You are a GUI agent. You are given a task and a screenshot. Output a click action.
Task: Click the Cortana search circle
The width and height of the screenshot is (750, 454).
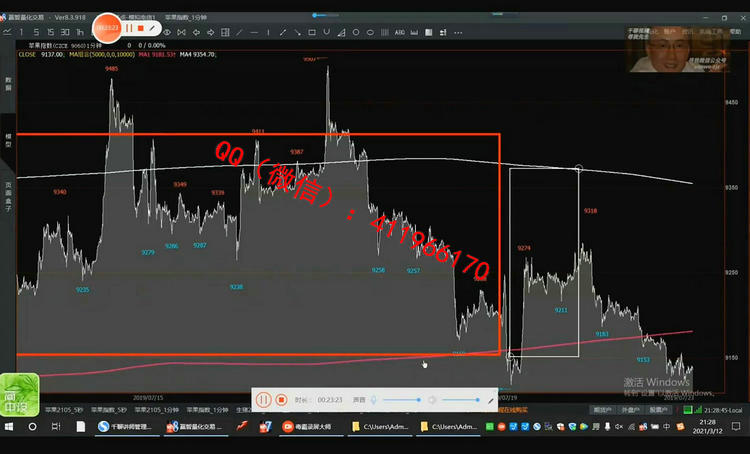[x=32, y=426]
